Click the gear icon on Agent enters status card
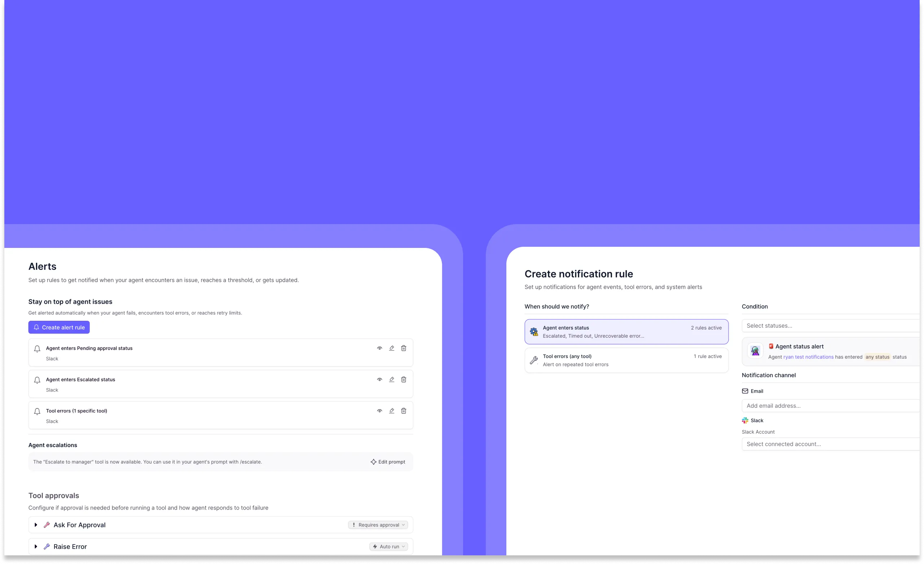The image size is (924, 564). [x=534, y=332]
